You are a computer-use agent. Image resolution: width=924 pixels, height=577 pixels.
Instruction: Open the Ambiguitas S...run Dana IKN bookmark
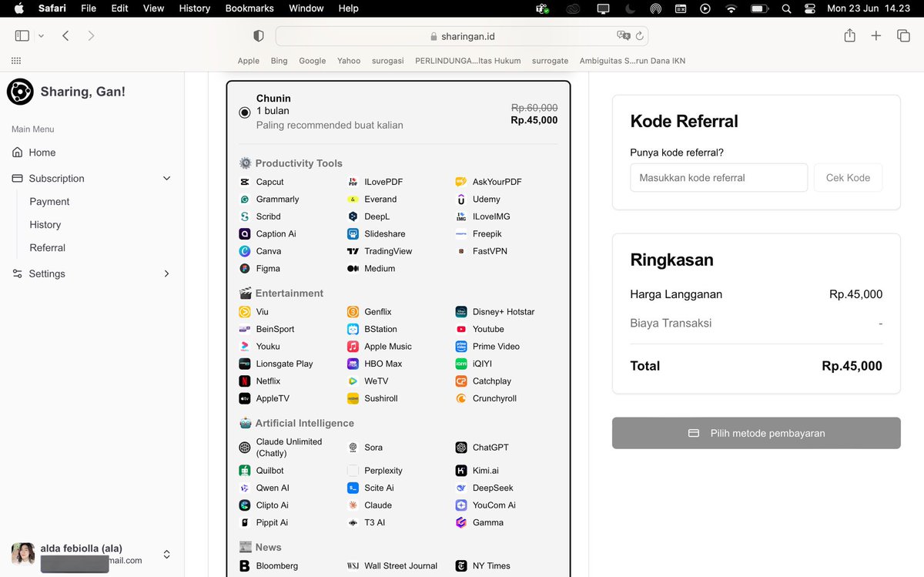point(632,61)
